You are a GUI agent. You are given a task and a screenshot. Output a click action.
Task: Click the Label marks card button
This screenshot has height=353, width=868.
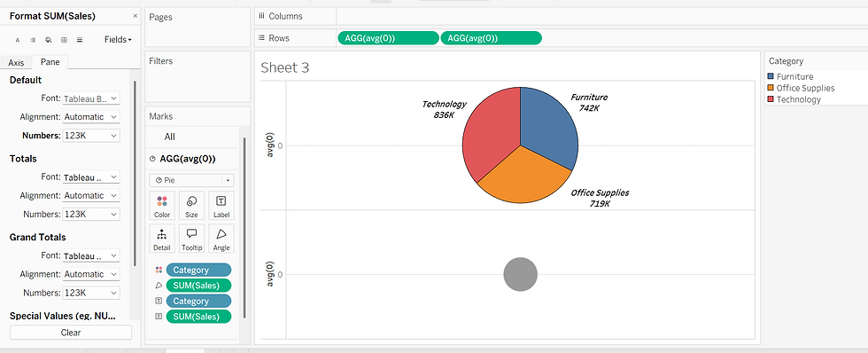click(221, 206)
